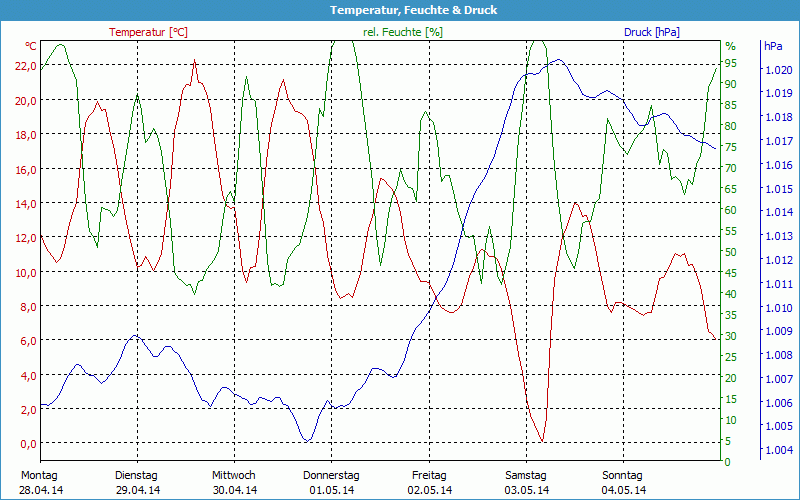Image resolution: width=800 pixels, height=500 pixels.
Task: Click the '1.012' pressure axis value
Action: [x=779, y=260]
